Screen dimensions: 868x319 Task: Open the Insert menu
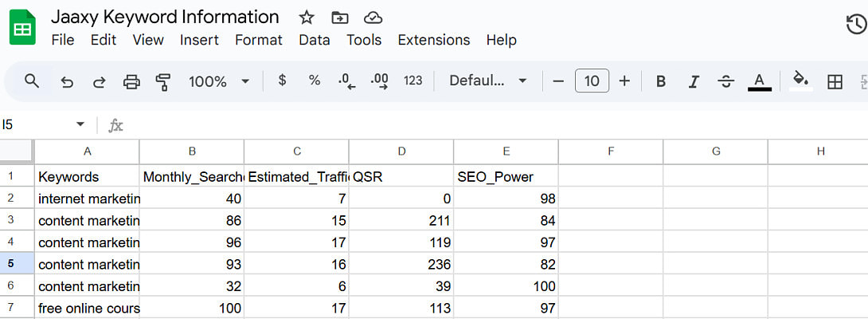[199, 40]
